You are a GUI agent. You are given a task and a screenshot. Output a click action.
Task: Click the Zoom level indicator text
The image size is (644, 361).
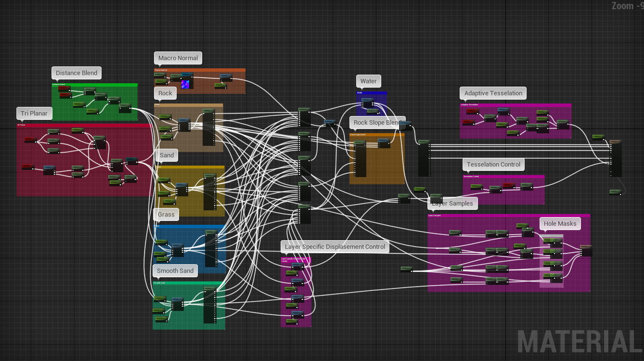628,6
